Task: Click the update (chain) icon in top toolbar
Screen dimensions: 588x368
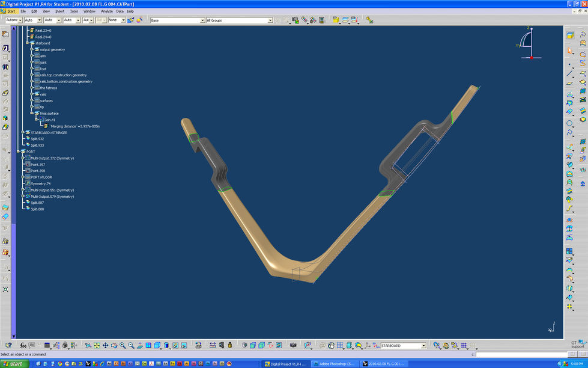Action: click(370, 20)
